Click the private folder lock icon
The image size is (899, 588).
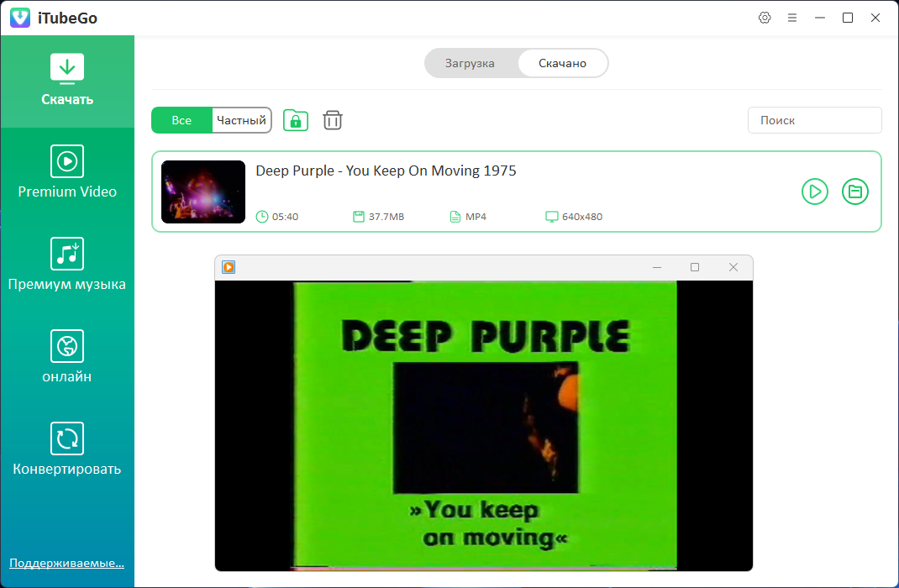tap(296, 120)
